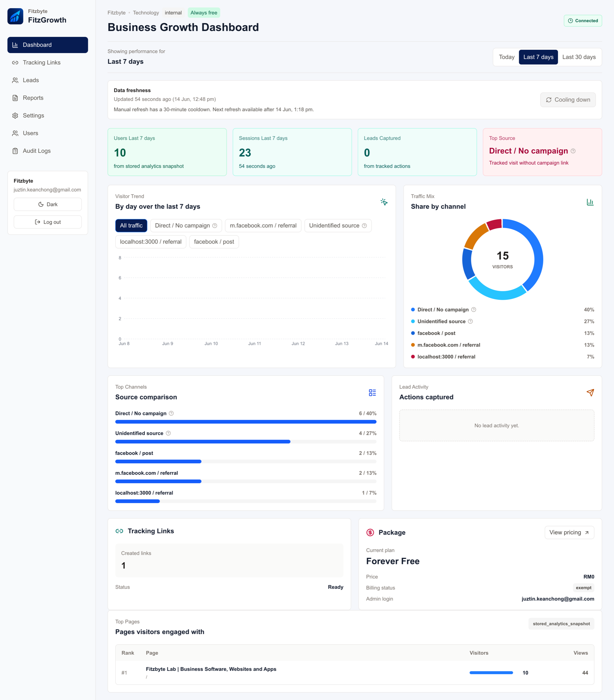Click the Tracking Links chain icon in sidebar

coord(15,63)
